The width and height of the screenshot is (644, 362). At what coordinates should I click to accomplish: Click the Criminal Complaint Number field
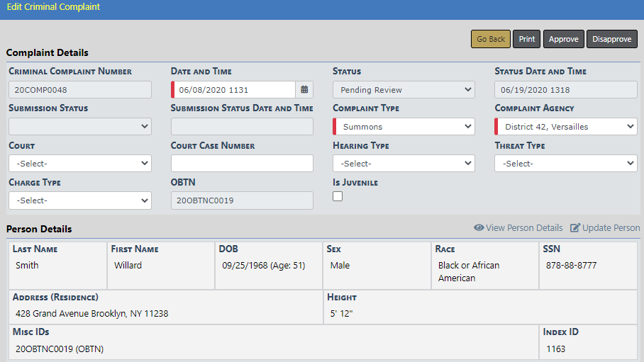tap(80, 90)
